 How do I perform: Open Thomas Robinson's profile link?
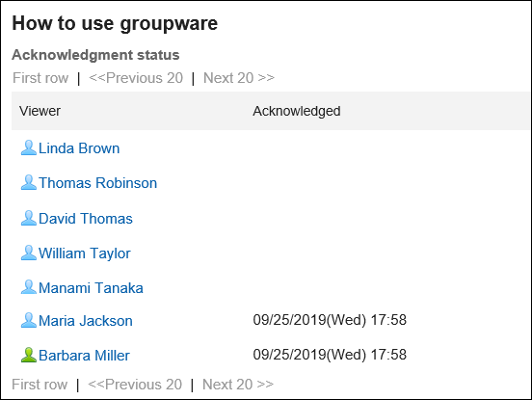pyautogui.click(x=97, y=183)
